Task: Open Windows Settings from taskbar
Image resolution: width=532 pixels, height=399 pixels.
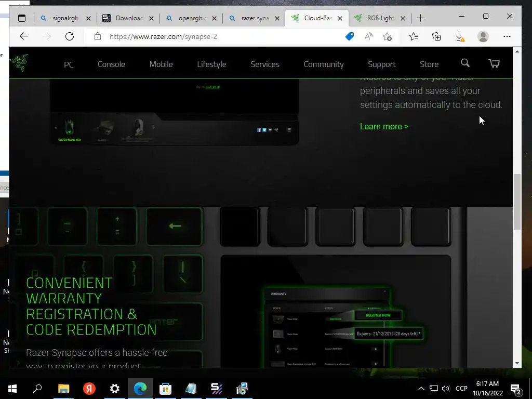Action: point(115,389)
